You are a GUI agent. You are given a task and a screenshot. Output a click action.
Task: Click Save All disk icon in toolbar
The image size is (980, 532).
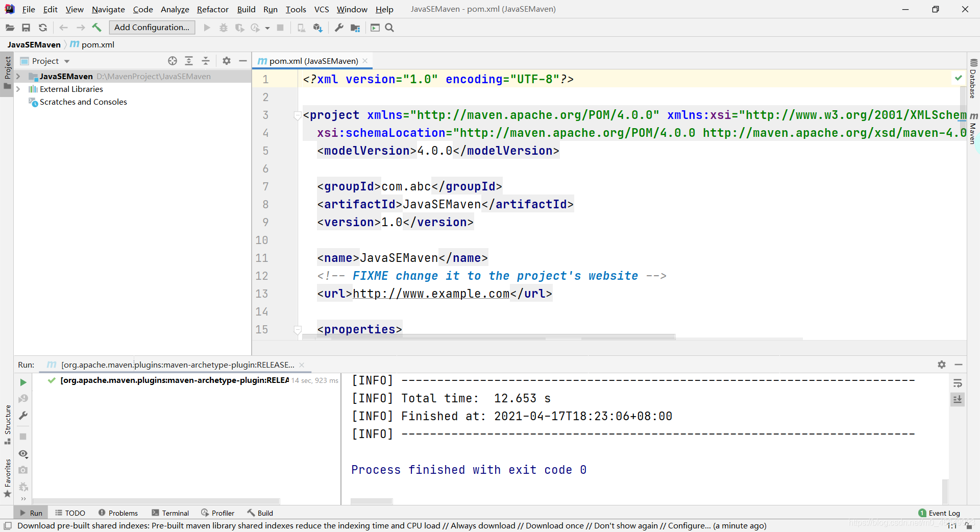pyautogui.click(x=26, y=28)
